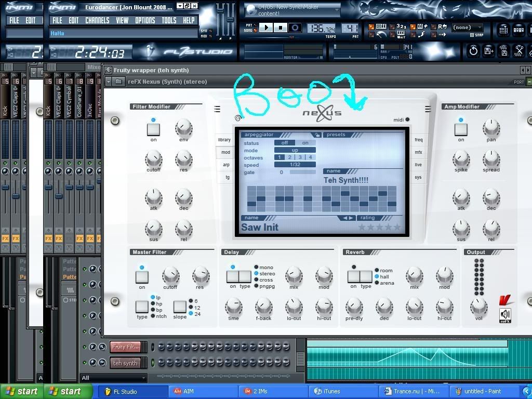532x399 pixels.
Task: Click the main volume slider handle
Action: click(x=220, y=10)
